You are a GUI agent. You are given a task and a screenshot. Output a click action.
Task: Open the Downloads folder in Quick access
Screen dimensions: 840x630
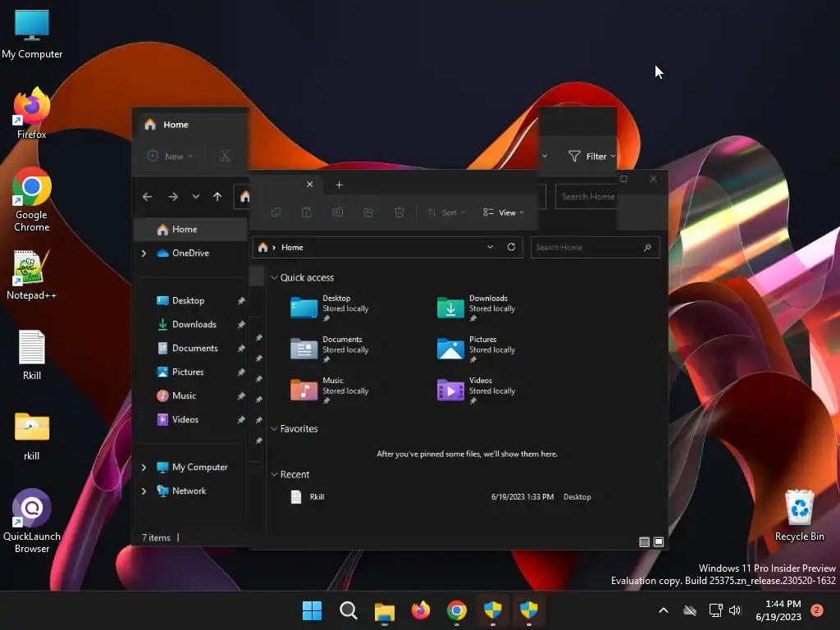pos(477,308)
